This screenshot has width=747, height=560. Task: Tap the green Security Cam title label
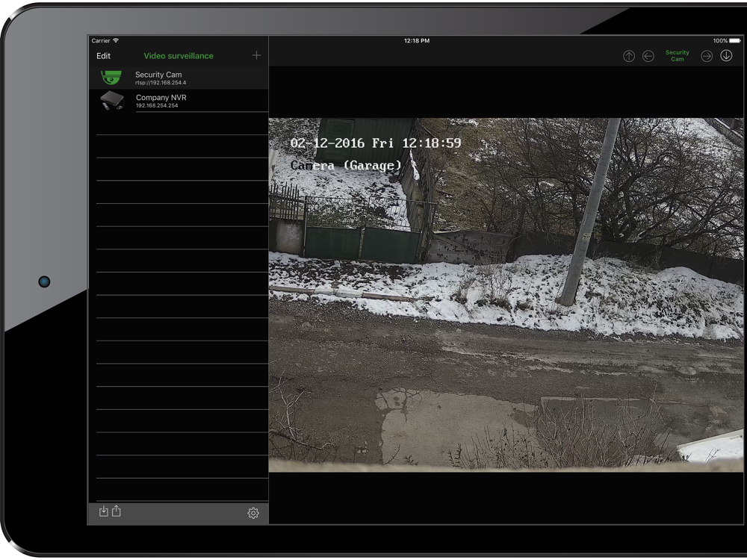(x=678, y=56)
